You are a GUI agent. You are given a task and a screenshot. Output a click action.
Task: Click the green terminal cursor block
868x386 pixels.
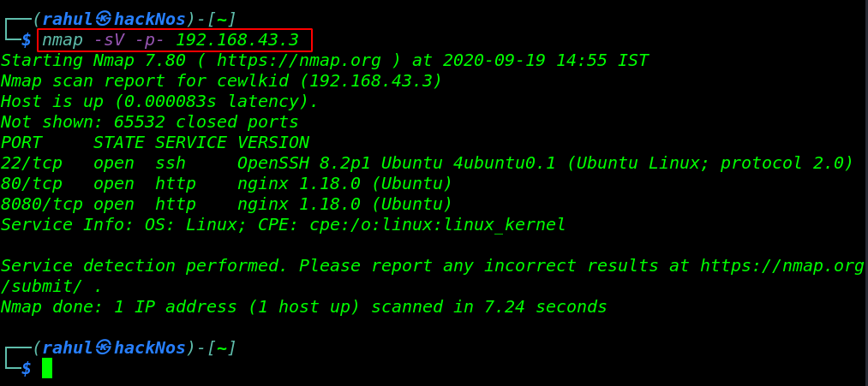click(47, 368)
